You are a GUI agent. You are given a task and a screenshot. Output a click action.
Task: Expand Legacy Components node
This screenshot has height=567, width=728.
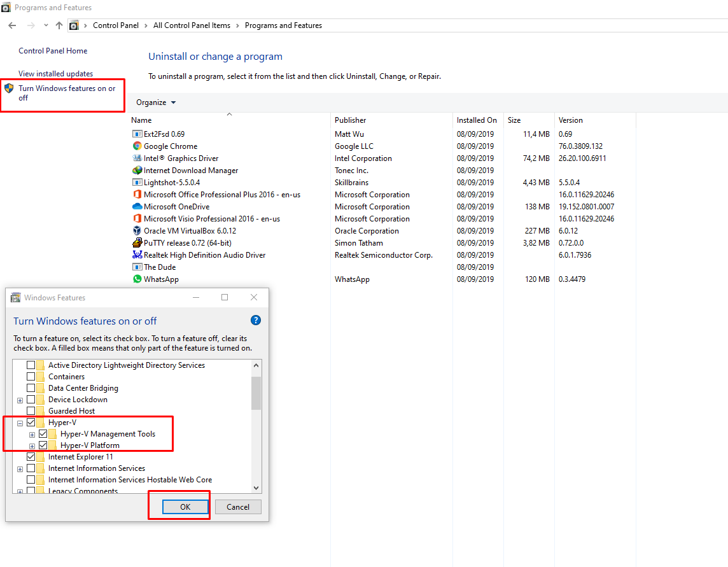tap(20, 491)
